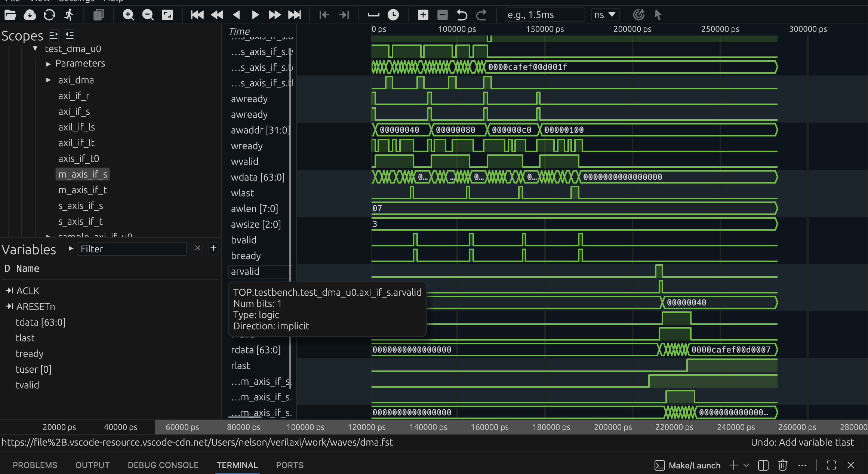Expand the axi_dma scope
The image size is (868, 474).
(x=48, y=80)
